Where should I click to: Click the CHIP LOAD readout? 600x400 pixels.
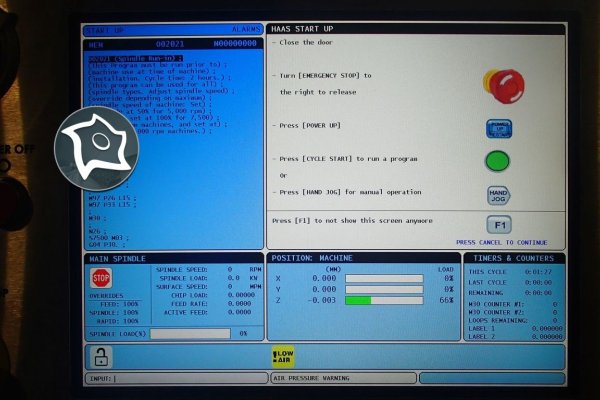(x=213, y=295)
